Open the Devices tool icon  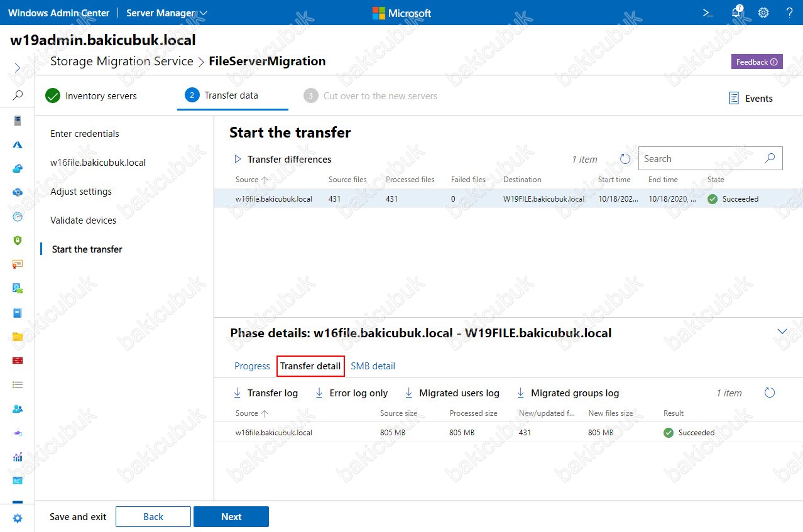click(18, 288)
